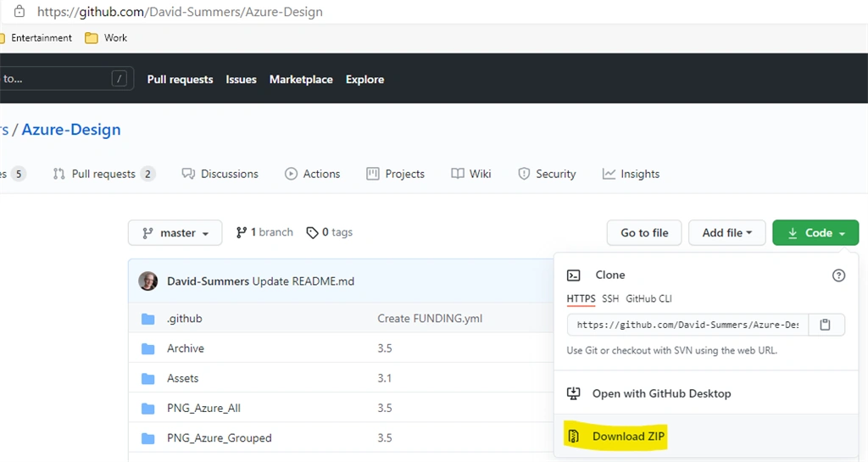Viewport: 868px width, 462px height.
Task: Open Issues in the top navigation
Action: (x=241, y=79)
